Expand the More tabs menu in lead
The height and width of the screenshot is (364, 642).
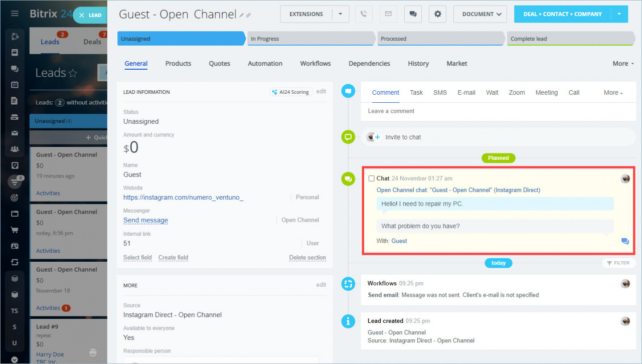[623, 64]
